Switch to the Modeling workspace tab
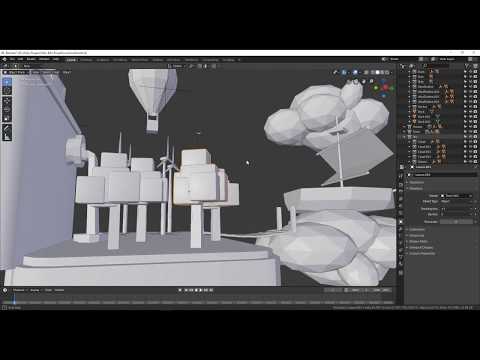480x360 pixels. (x=86, y=60)
